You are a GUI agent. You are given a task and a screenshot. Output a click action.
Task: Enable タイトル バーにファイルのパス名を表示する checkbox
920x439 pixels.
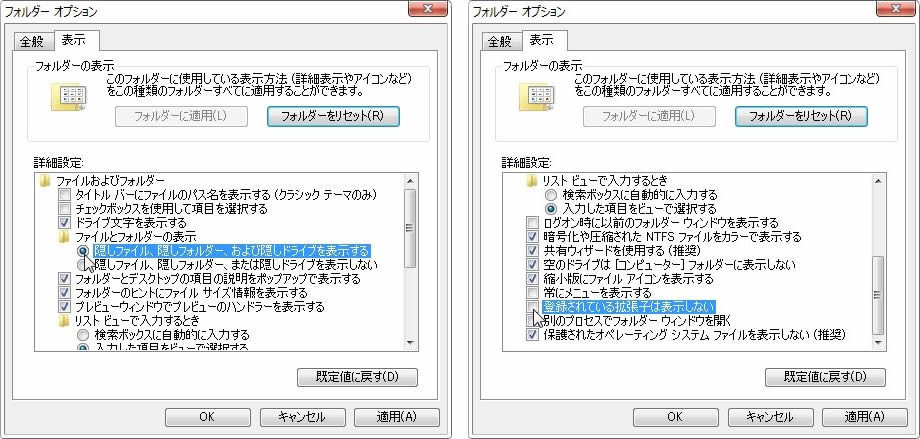(x=65, y=194)
